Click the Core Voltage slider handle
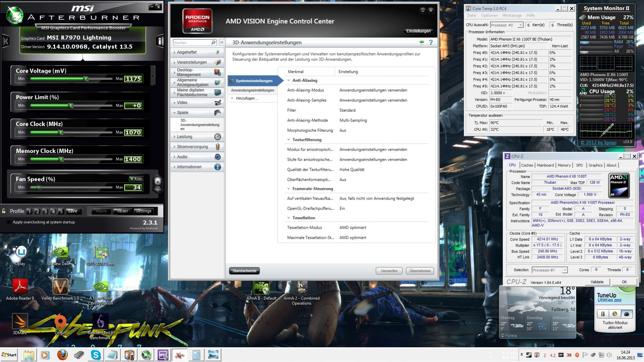This screenshot has height=362, width=644. coord(86,79)
